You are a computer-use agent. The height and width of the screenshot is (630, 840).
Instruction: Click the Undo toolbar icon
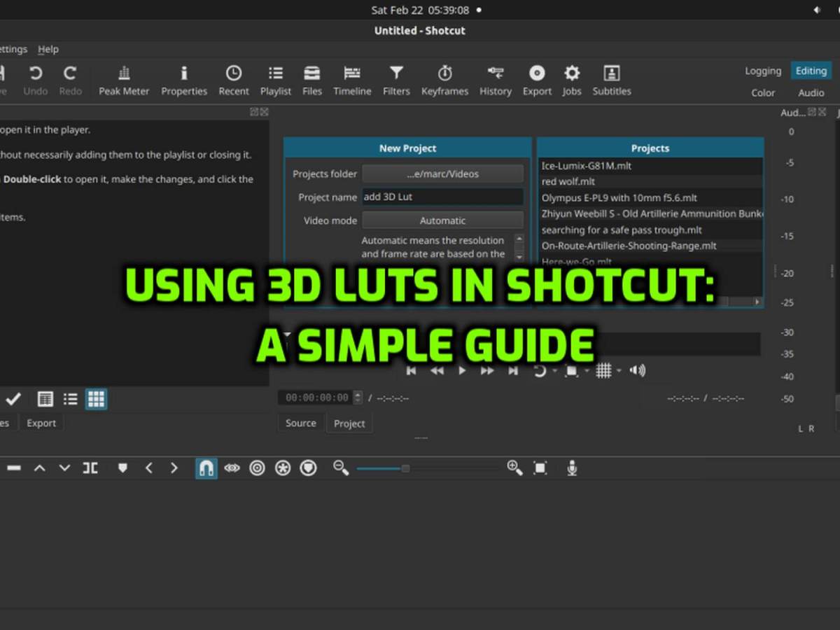(35, 80)
